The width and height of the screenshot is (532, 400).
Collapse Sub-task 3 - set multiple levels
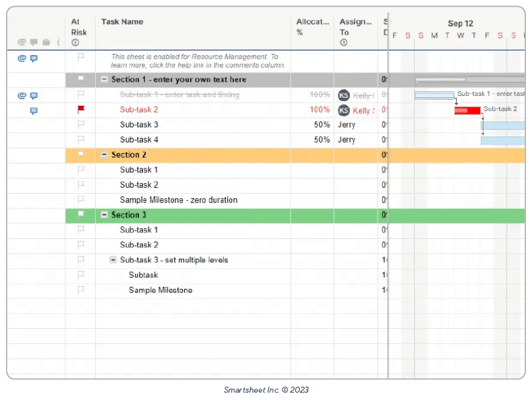[x=113, y=260]
